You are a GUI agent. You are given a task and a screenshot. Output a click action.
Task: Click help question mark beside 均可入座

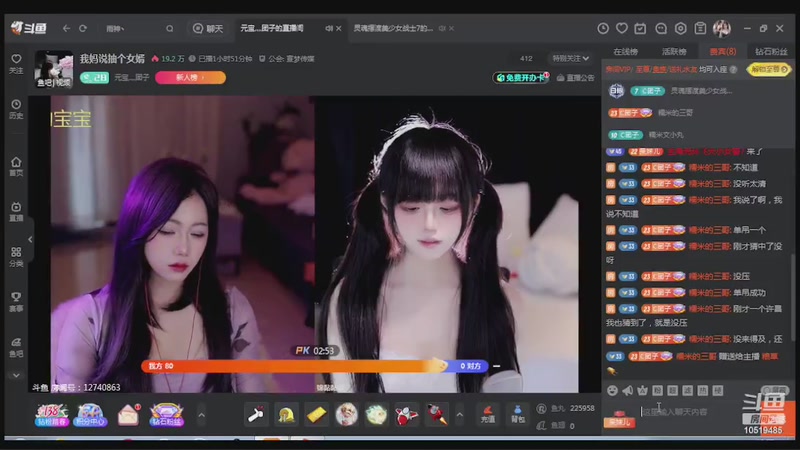click(x=733, y=69)
